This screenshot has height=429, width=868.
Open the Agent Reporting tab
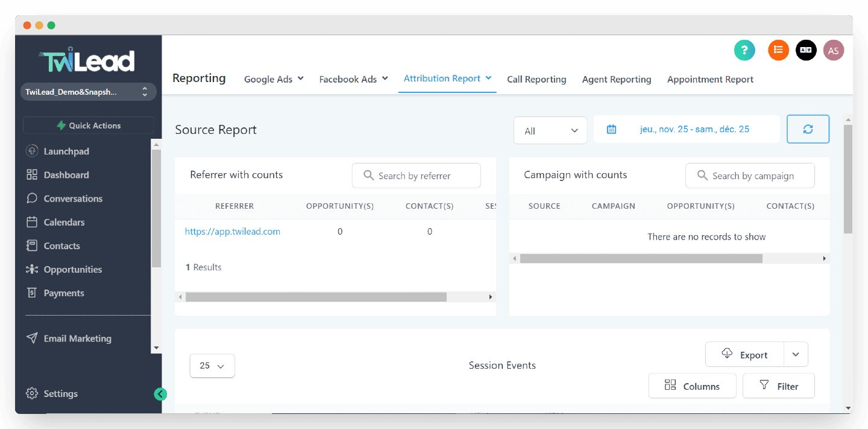tap(617, 79)
